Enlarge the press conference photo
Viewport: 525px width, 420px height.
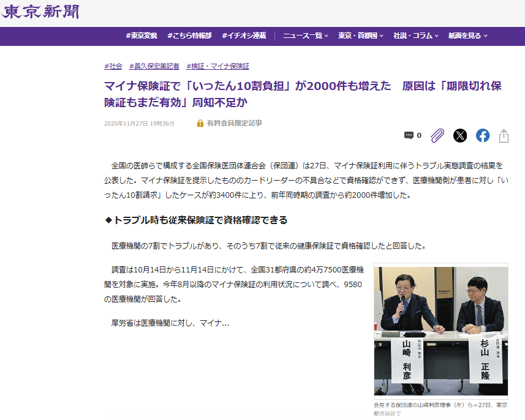[x=441, y=331]
